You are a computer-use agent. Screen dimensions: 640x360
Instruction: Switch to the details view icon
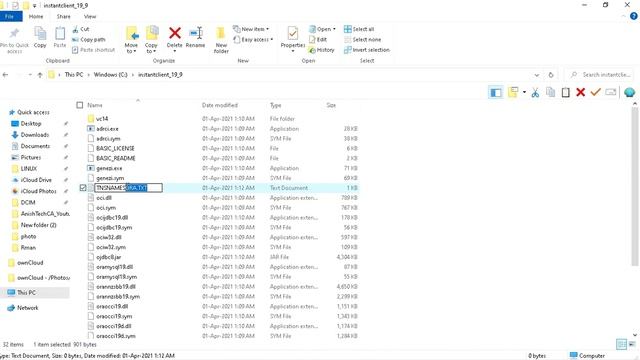click(x=621, y=344)
